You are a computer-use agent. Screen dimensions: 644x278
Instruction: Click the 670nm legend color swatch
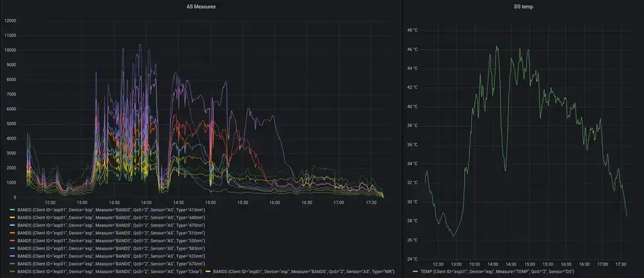coord(11,264)
